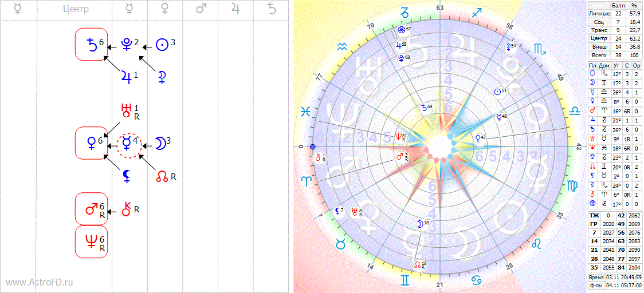Select the Соц row label in the score table
Image resolution: width=644 pixels, height=293 pixels.
coord(598,22)
